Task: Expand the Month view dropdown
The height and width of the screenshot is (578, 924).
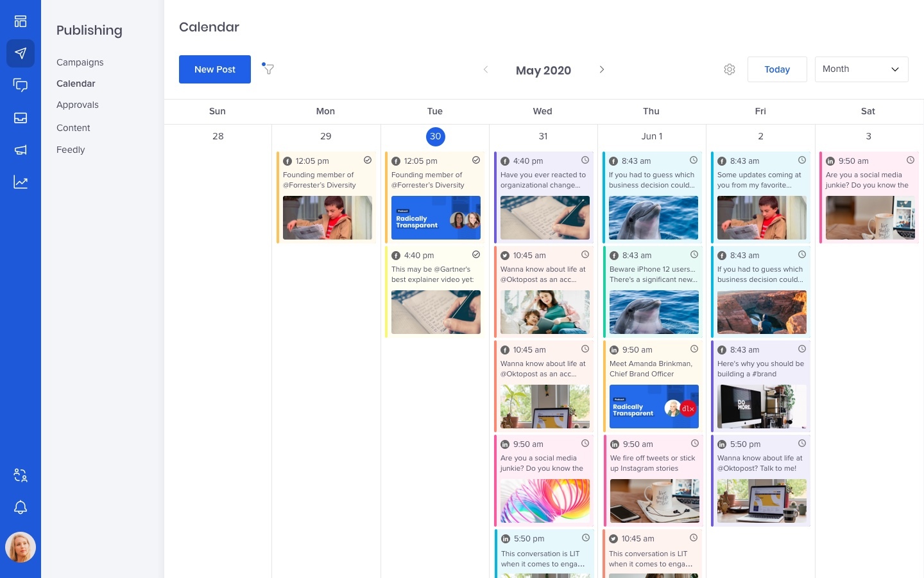Action: (861, 69)
